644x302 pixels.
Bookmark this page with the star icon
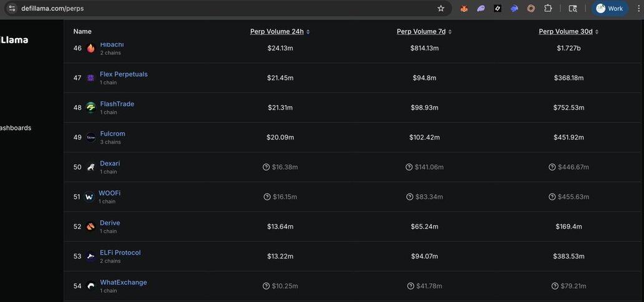[441, 9]
